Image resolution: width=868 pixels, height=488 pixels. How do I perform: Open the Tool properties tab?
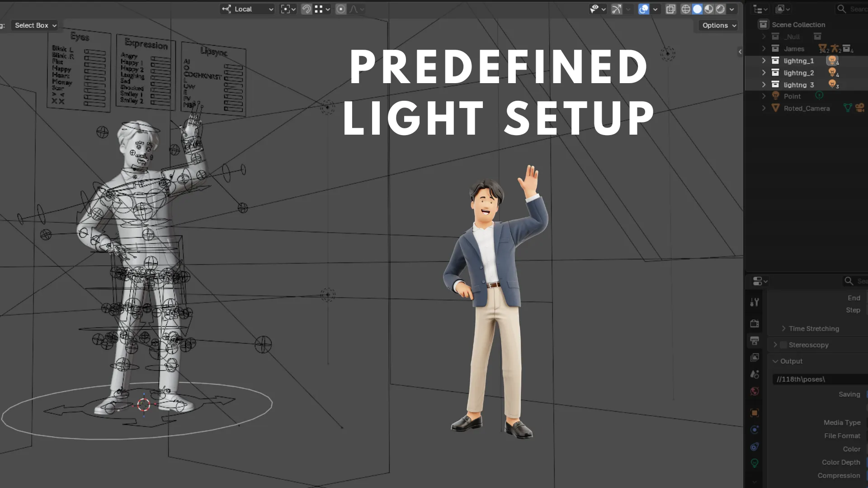point(755,302)
